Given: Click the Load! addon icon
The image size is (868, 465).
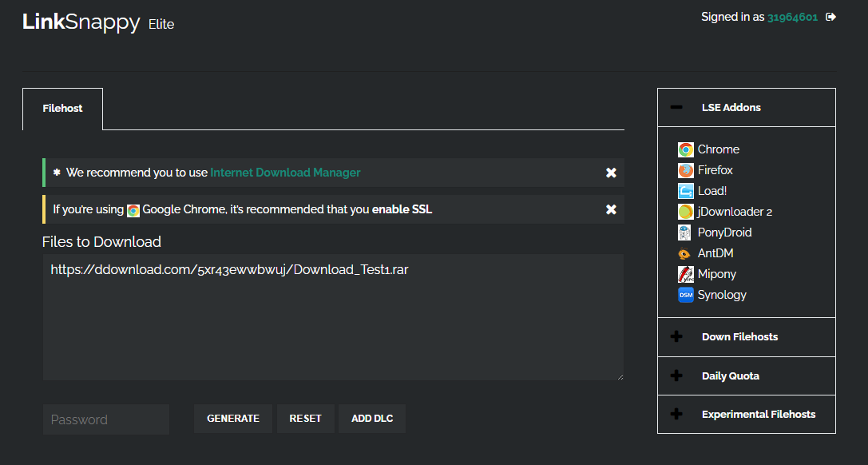Looking at the screenshot, I should tap(685, 191).
